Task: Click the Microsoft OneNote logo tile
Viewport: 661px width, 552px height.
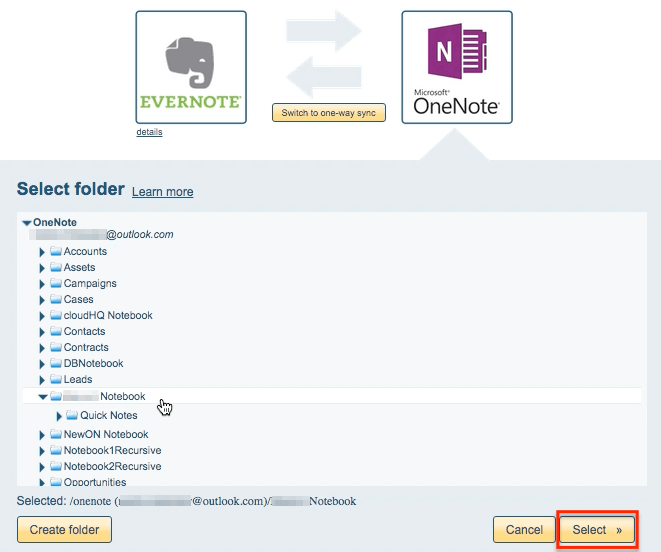Action: point(457,67)
